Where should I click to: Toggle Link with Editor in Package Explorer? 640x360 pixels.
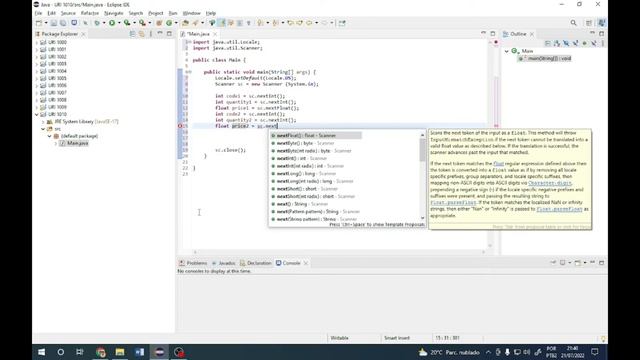tap(142, 34)
